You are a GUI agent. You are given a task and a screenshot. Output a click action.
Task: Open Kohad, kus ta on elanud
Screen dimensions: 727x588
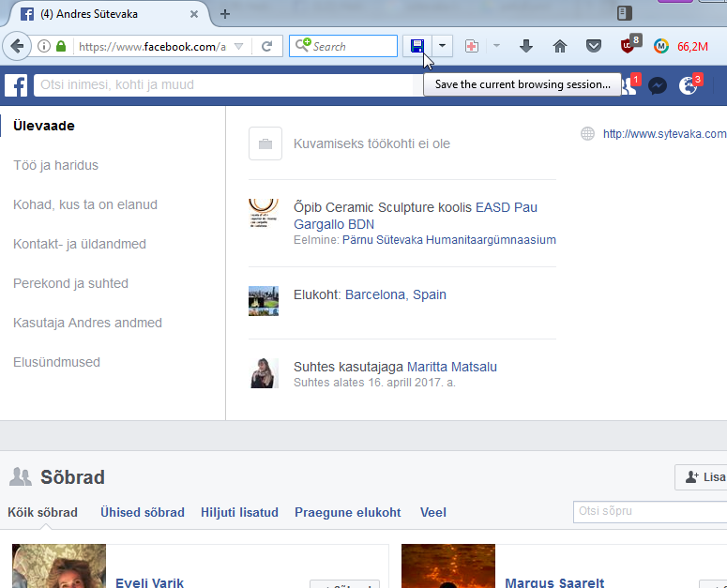coord(85,204)
